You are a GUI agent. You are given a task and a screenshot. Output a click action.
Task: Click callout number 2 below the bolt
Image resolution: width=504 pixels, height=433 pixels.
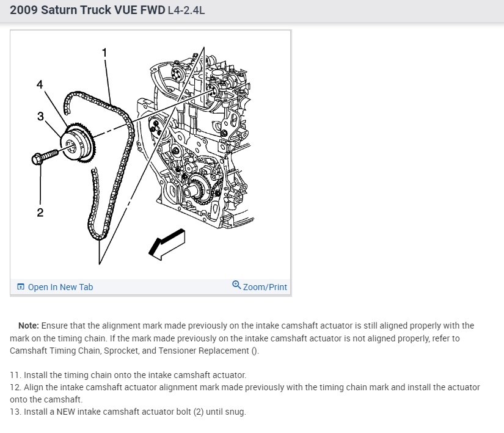tap(40, 213)
